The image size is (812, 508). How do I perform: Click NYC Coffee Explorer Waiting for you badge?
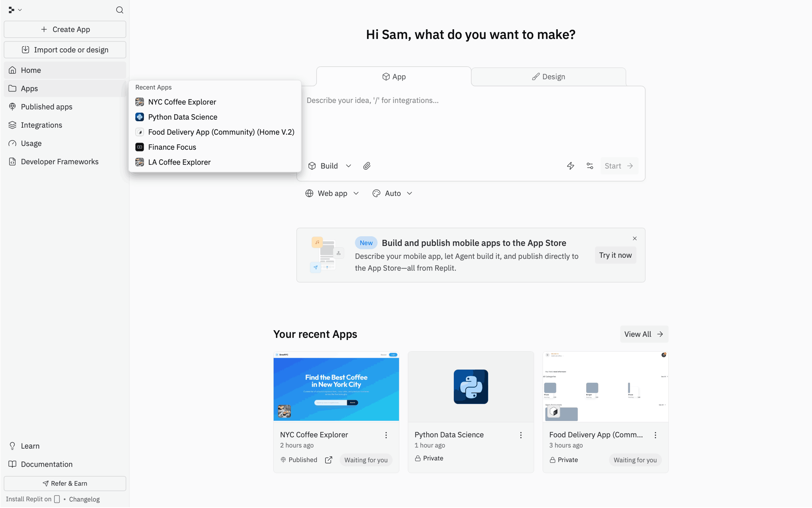366,460
